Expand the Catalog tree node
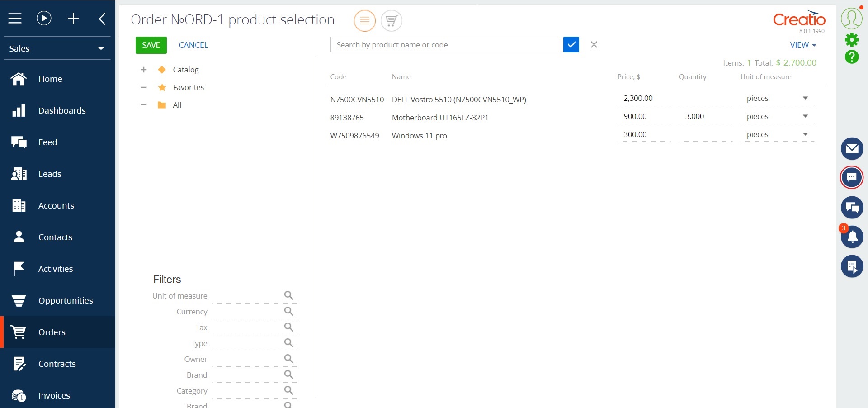Image resolution: width=868 pixels, height=408 pixels. pos(143,70)
